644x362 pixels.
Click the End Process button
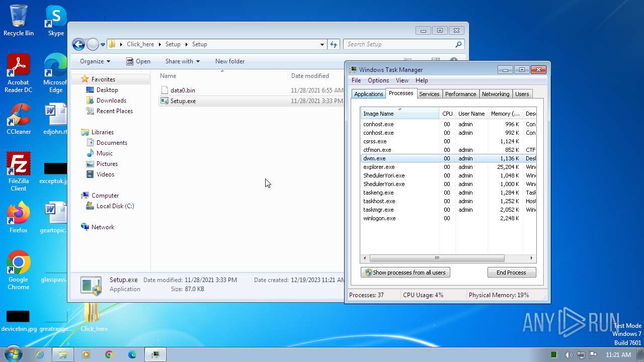click(x=512, y=273)
